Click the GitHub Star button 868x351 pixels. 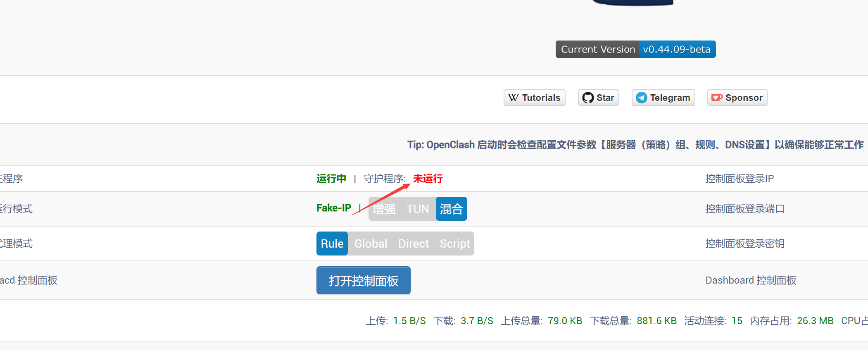pos(598,98)
